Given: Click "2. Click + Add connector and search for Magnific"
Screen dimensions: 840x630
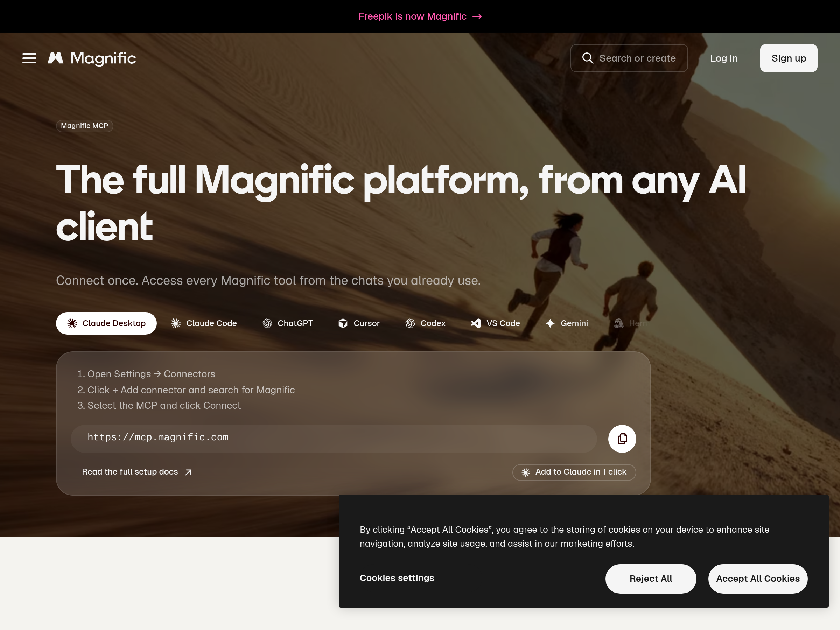Looking at the screenshot, I should pyautogui.click(x=186, y=390).
